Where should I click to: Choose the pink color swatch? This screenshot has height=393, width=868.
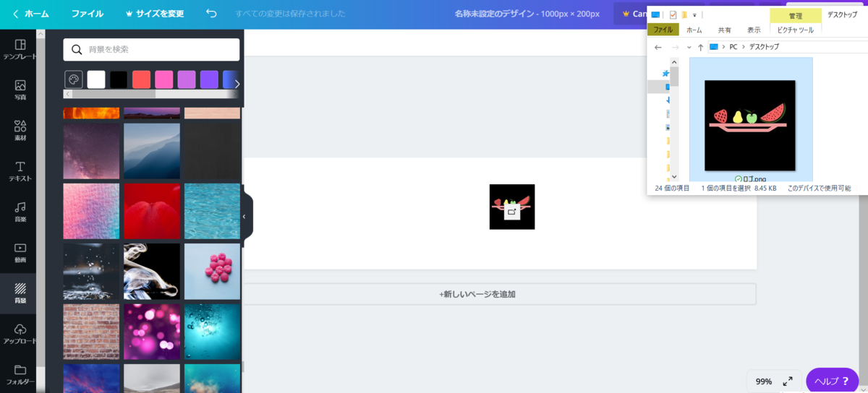163,79
